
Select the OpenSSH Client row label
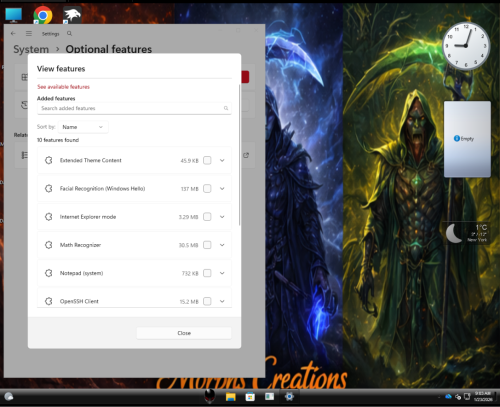pyautogui.click(x=79, y=301)
